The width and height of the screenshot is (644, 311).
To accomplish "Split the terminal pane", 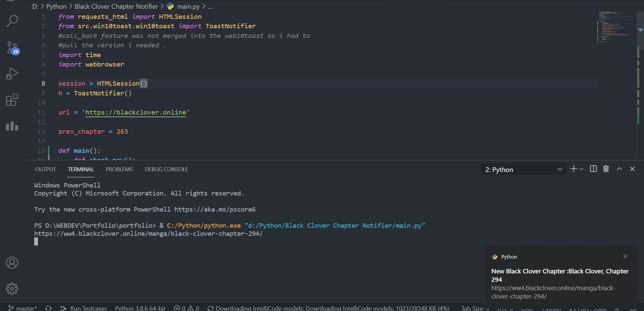I will point(593,169).
